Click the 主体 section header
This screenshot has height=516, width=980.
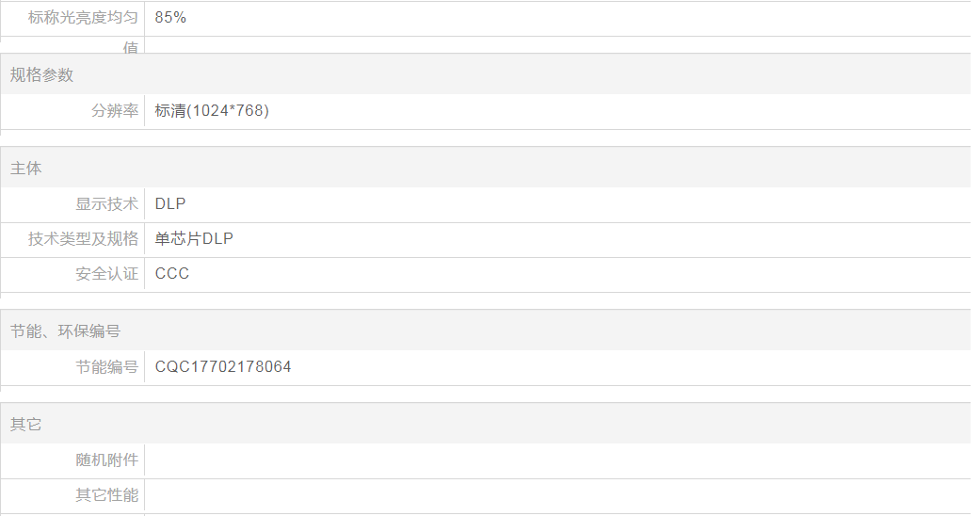coord(26,169)
